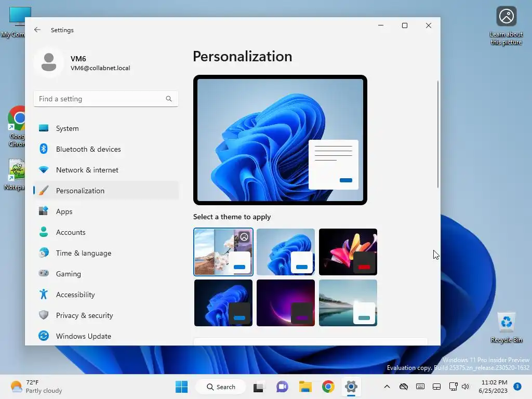Open File Explorer from taskbar
Screen dimensions: 532x399
pos(305,387)
